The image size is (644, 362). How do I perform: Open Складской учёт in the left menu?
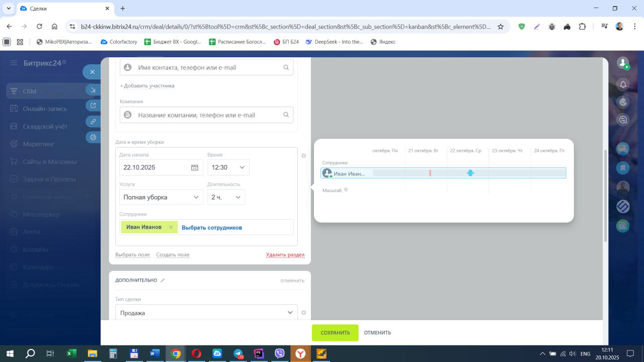tap(46, 126)
